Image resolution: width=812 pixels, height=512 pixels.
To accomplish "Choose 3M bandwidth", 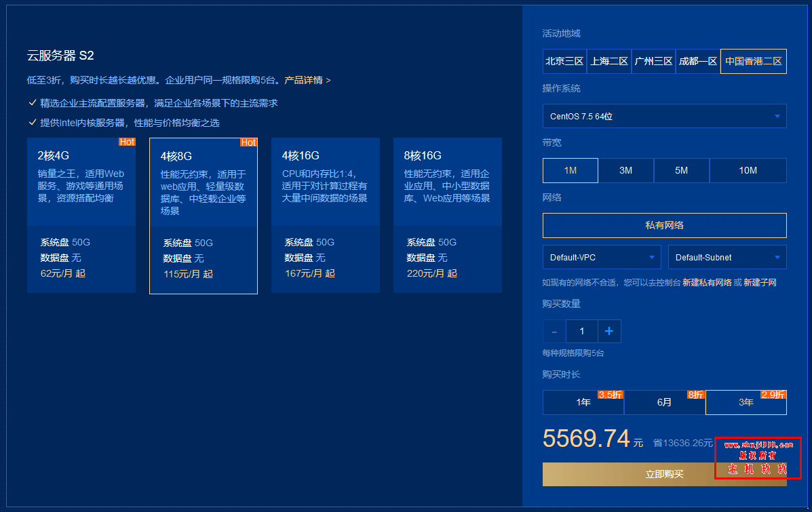I will (625, 170).
